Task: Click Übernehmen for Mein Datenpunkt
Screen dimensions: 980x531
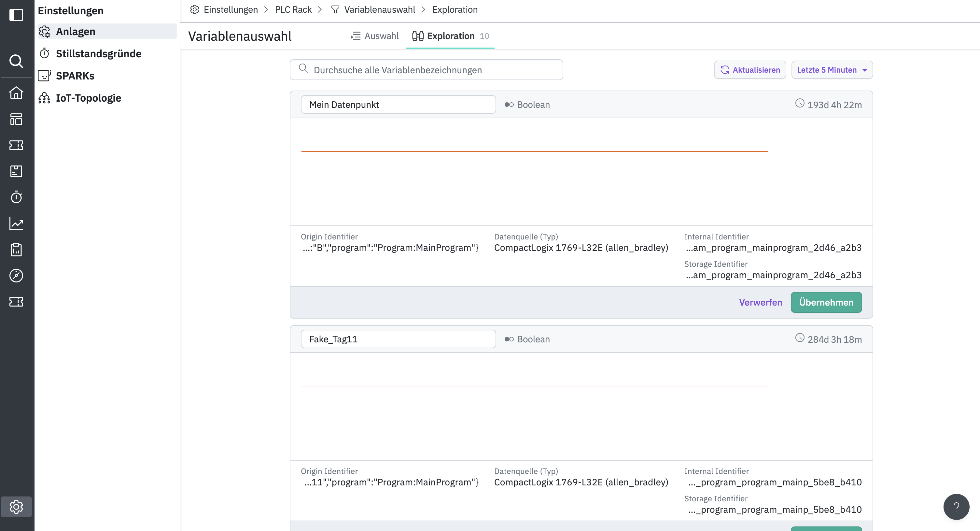Action: click(x=826, y=302)
